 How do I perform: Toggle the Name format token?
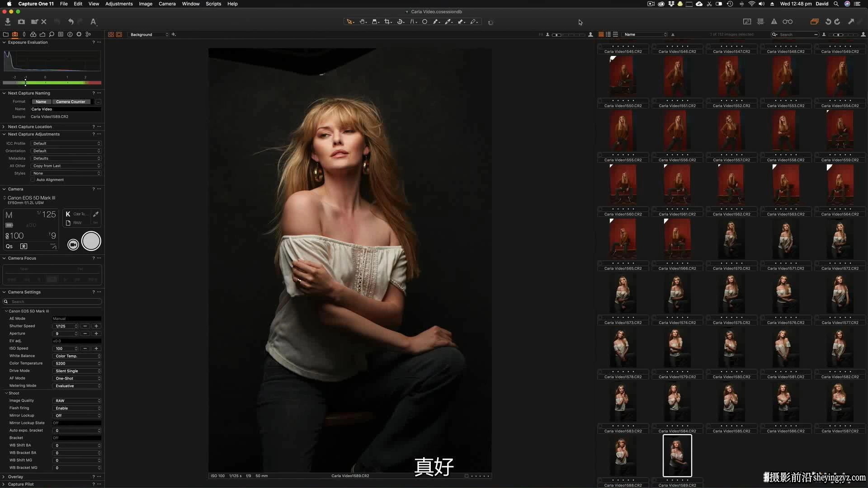pos(41,102)
